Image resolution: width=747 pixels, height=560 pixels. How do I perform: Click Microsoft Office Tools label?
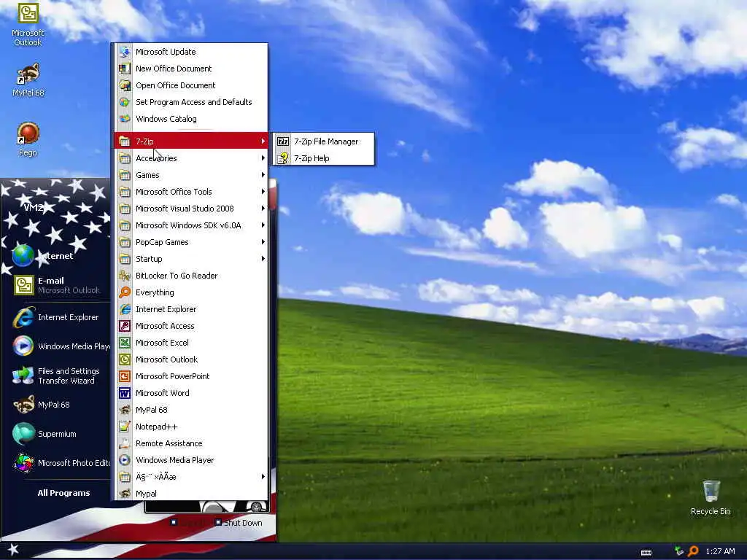click(x=174, y=192)
